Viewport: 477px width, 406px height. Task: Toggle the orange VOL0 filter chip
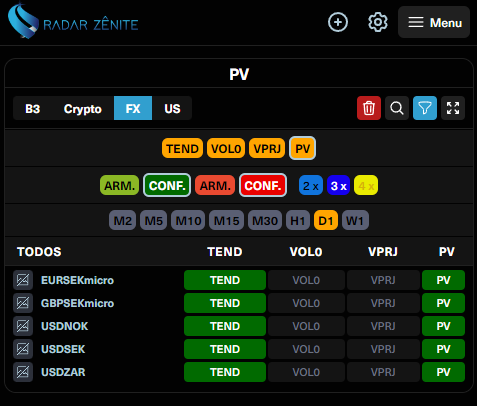click(x=226, y=148)
